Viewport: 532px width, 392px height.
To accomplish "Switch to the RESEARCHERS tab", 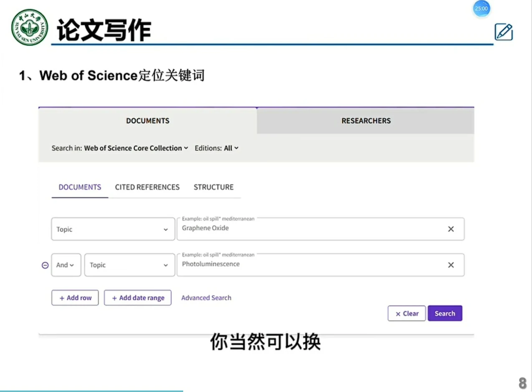I will pos(366,121).
